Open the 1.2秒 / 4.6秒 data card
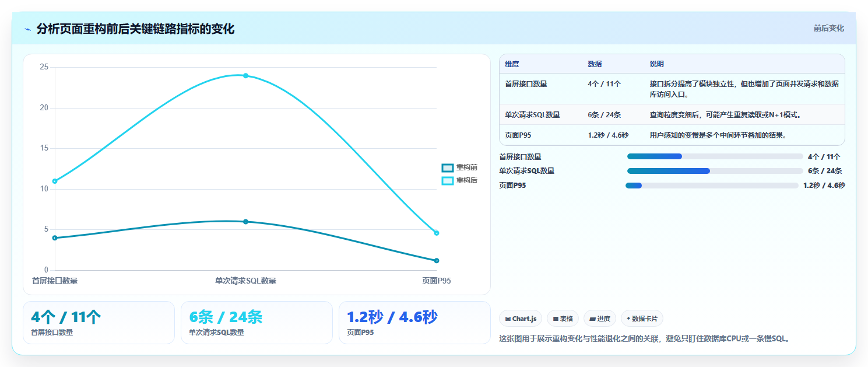868x367 pixels. tap(414, 323)
